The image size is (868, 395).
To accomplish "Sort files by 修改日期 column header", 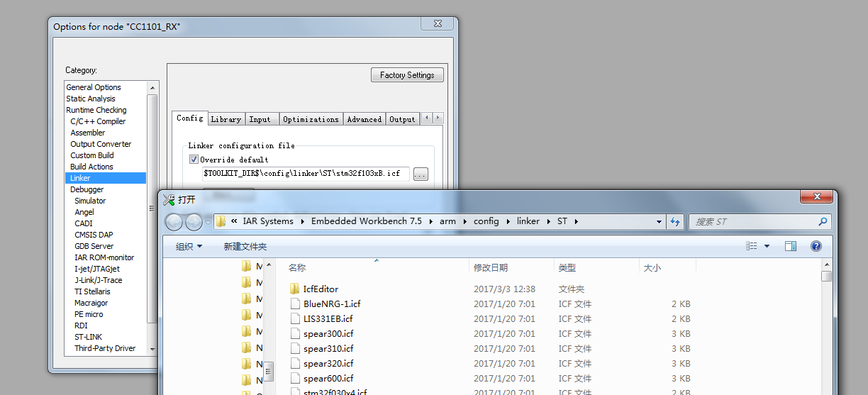I will pyautogui.click(x=511, y=267).
